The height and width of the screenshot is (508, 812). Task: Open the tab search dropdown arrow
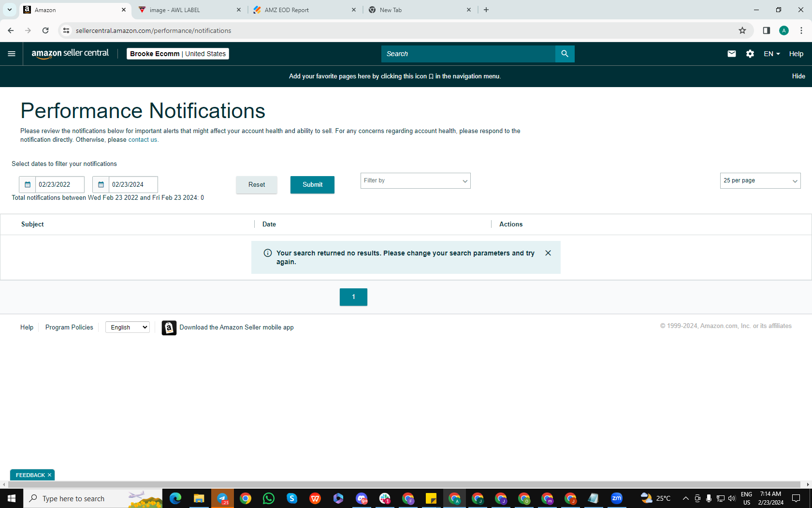(x=9, y=10)
